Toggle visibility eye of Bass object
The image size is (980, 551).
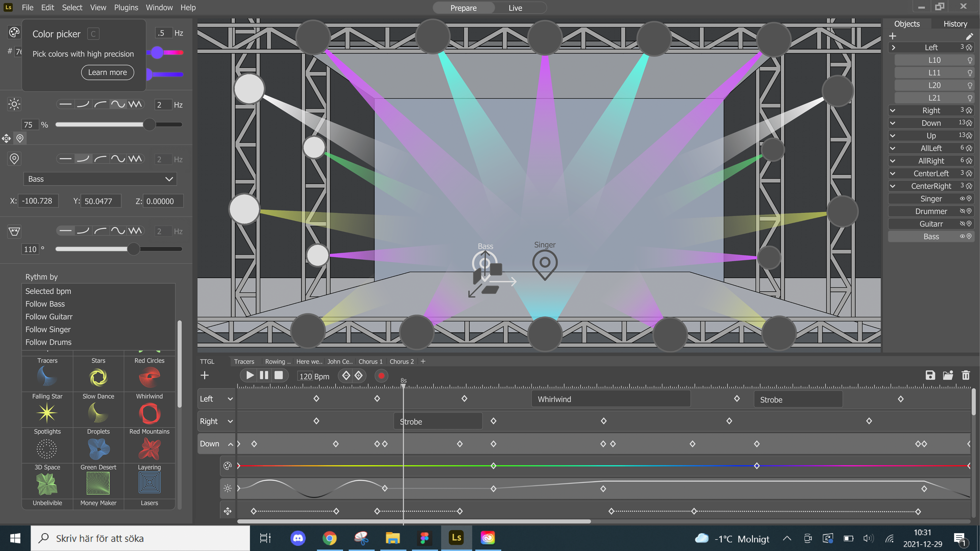tap(962, 236)
